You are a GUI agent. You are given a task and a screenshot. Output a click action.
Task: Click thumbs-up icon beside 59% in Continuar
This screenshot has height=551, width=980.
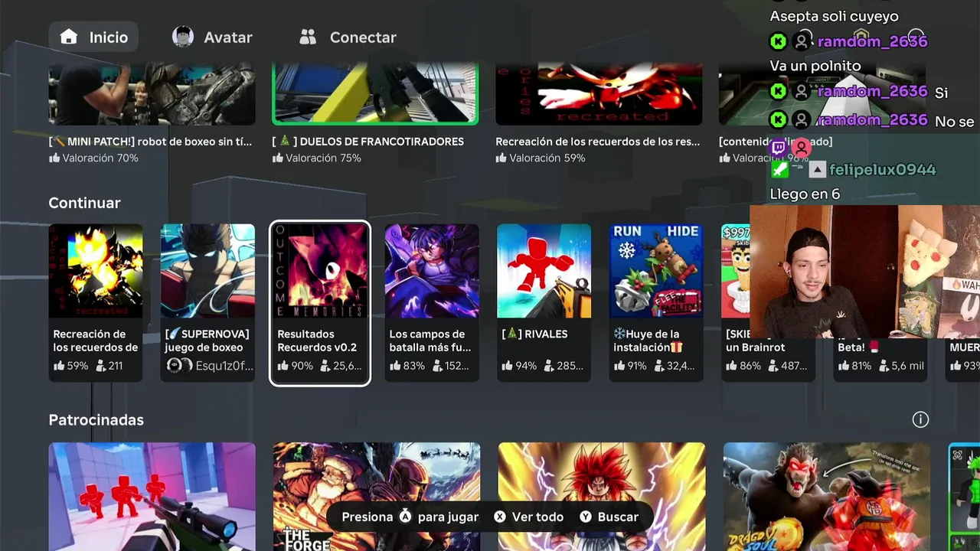(x=58, y=366)
